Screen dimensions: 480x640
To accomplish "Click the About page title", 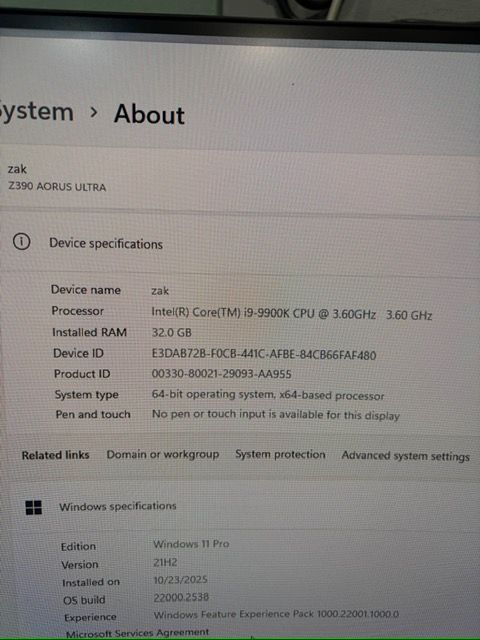I will tap(149, 114).
